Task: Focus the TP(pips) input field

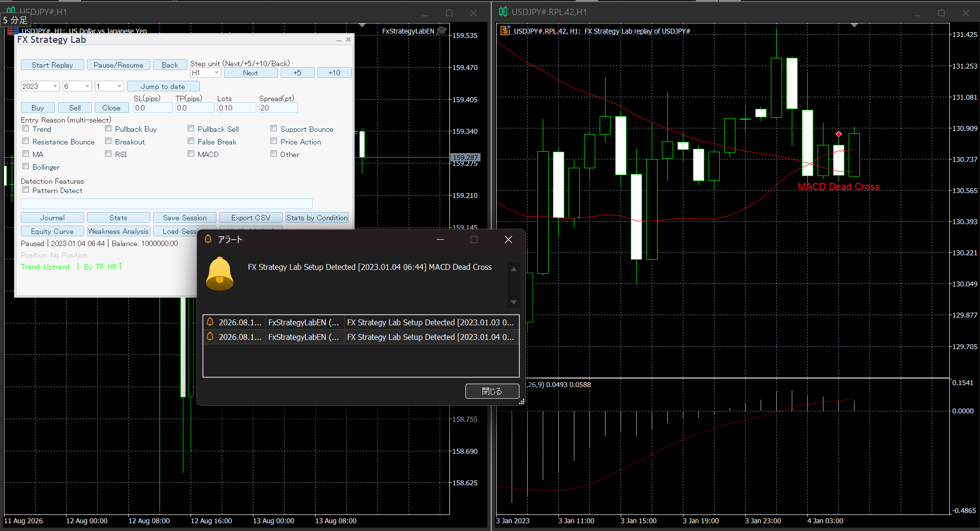Action: tap(195, 108)
